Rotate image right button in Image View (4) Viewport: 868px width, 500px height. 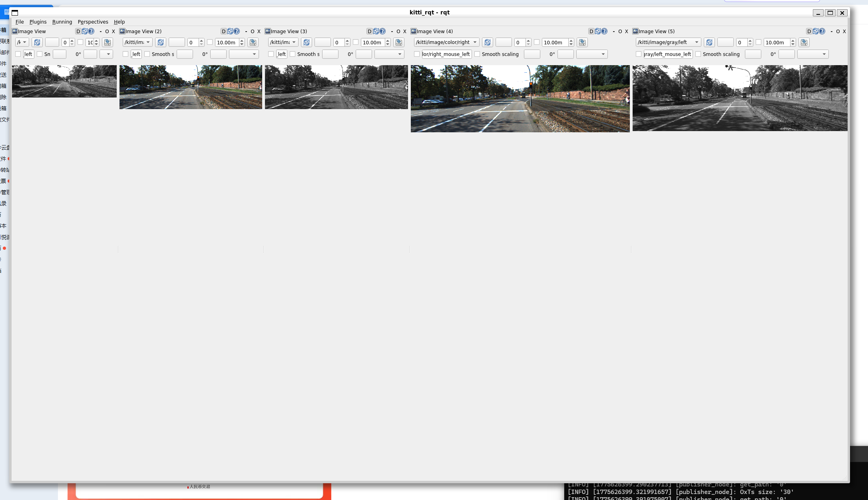point(565,54)
